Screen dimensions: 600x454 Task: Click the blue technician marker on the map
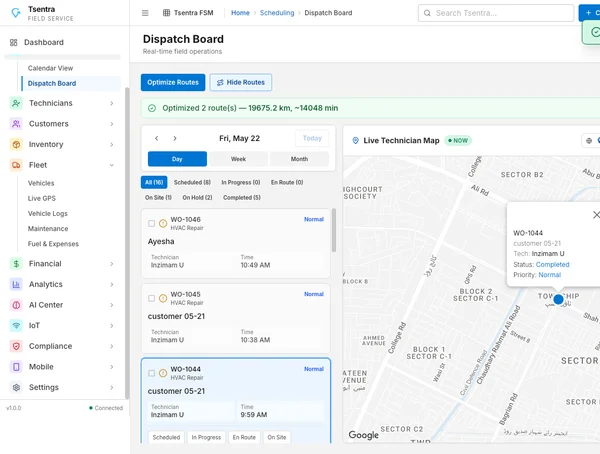pos(558,299)
